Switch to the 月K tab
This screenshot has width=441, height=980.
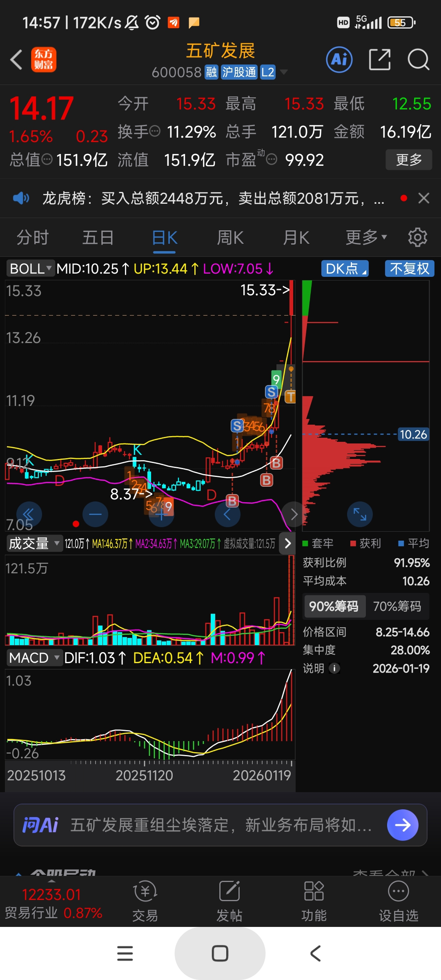tap(296, 237)
